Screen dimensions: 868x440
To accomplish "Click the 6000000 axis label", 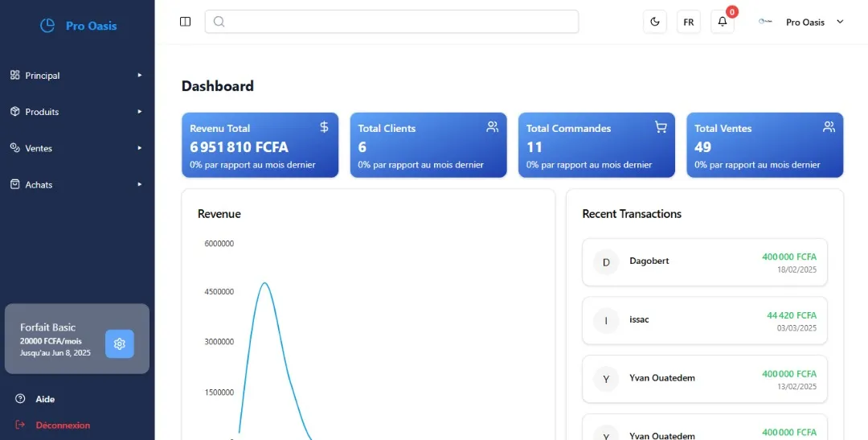I will tap(219, 243).
